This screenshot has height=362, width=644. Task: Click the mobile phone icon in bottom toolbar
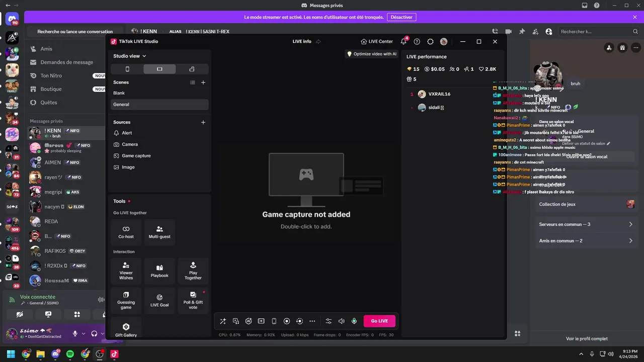click(x=274, y=321)
